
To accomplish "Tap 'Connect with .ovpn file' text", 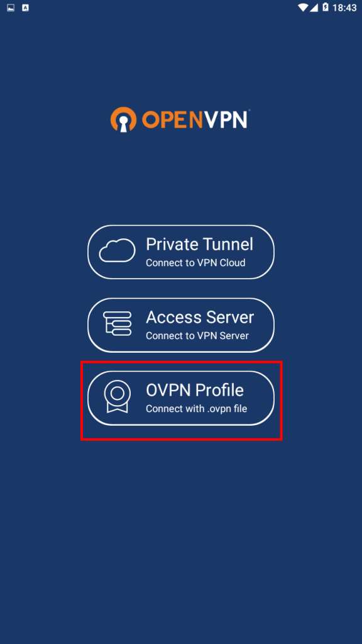I will (x=196, y=409).
